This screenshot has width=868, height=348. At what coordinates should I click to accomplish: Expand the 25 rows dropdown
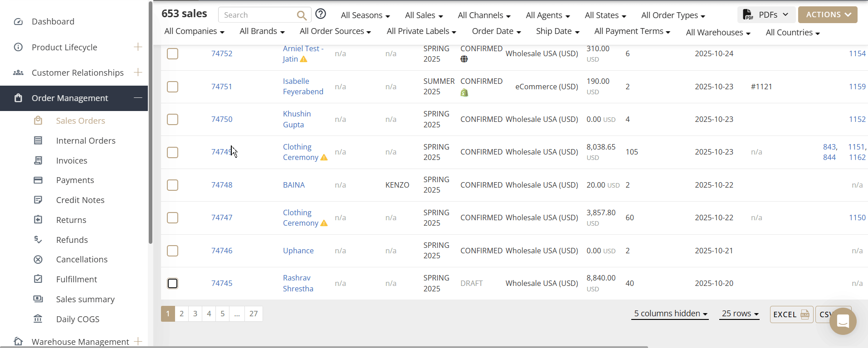pyautogui.click(x=740, y=314)
